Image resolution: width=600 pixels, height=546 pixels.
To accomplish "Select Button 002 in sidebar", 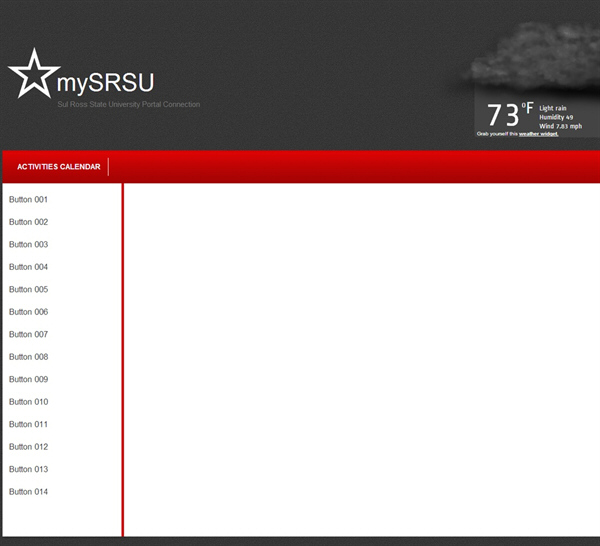I will [x=29, y=222].
